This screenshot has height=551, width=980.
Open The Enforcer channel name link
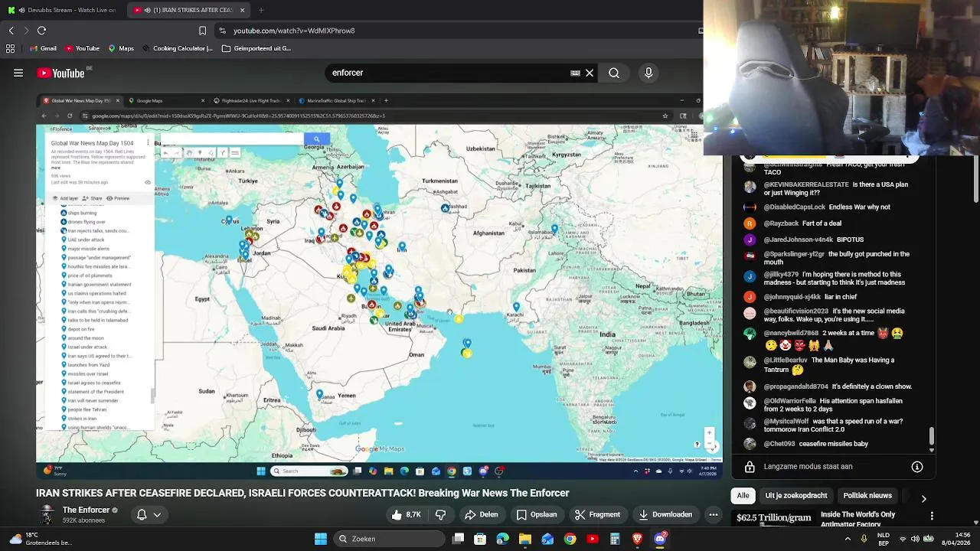(x=86, y=510)
